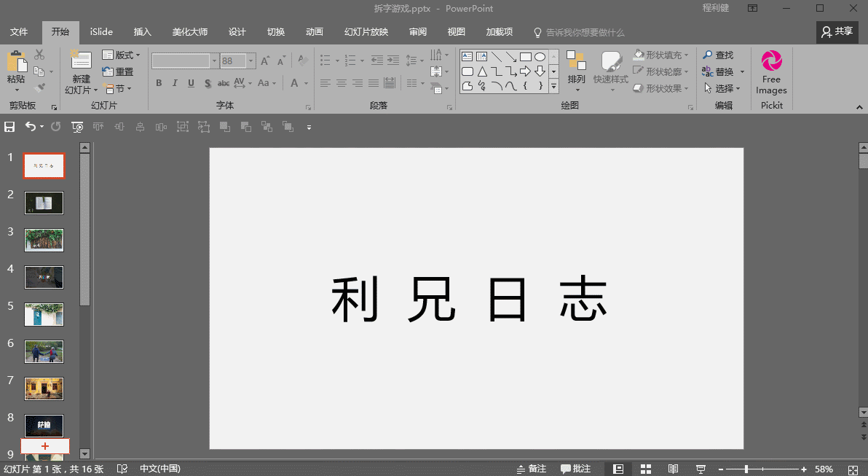Increase list indent level icon
Viewport: 868px width, 476px height.
click(393, 61)
